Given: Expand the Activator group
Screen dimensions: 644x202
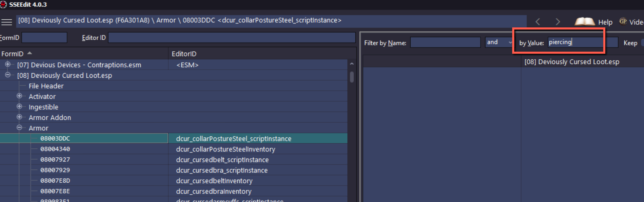Looking at the screenshot, I should click(19, 96).
